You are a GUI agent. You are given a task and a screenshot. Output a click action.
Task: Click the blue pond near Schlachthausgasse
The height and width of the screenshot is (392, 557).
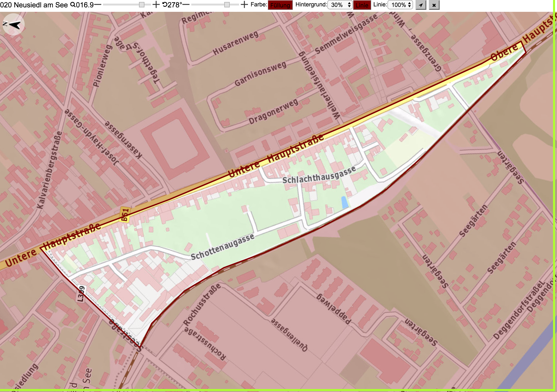(345, 202)
